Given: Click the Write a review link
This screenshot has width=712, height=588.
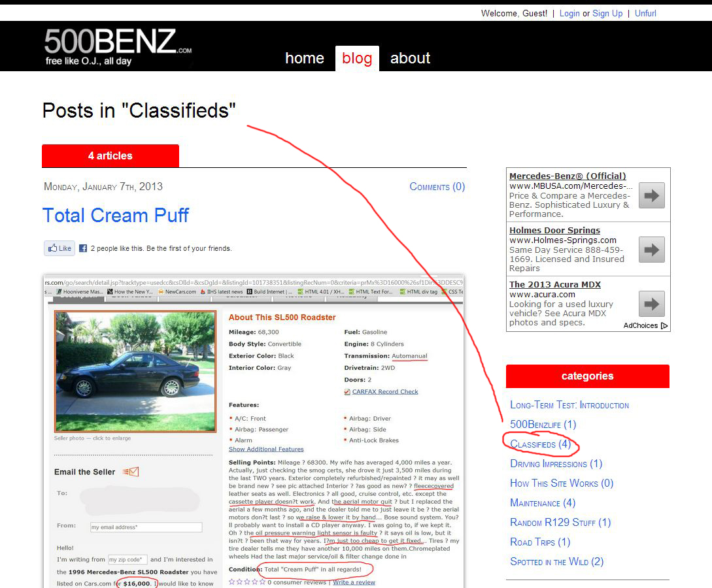Looking at the screenshot, I should [354, 582].
